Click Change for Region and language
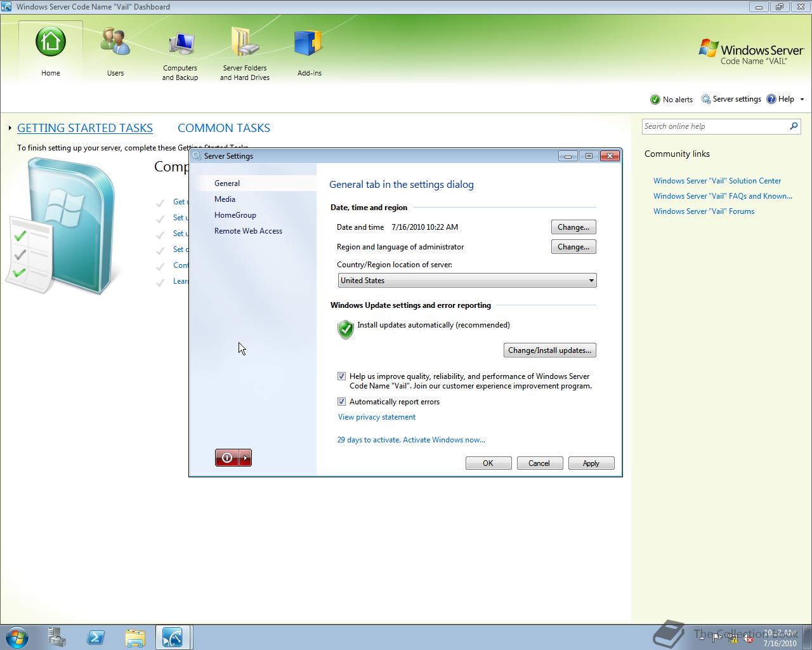Screen dimensions: 812x650 [x=573, y=247]
